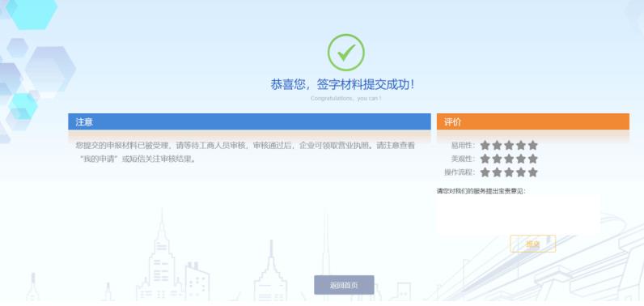Viewport: 644px width, 306px height.
Task: Rate 操作流程 with the second star
Action: point(497,172)
